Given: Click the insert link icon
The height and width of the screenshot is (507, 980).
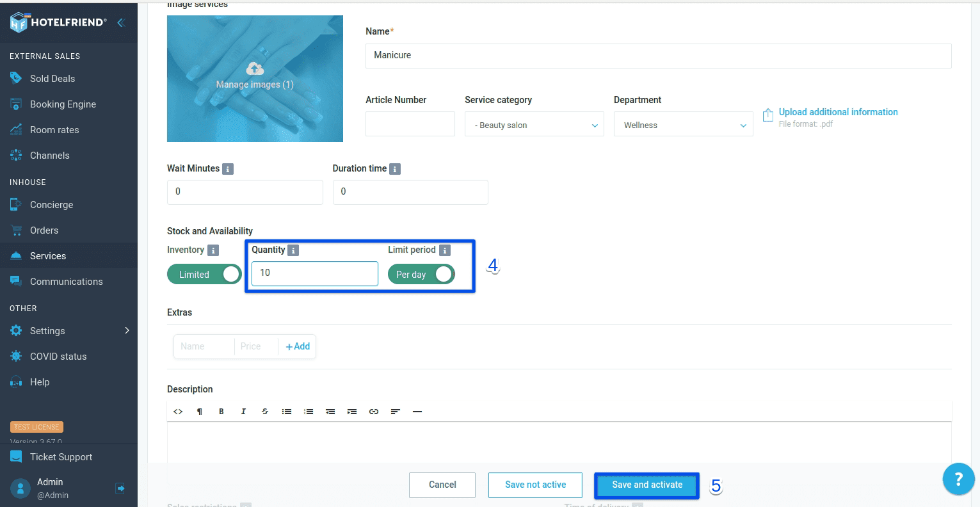Looking at the screenshot, I should click(374, 412).
